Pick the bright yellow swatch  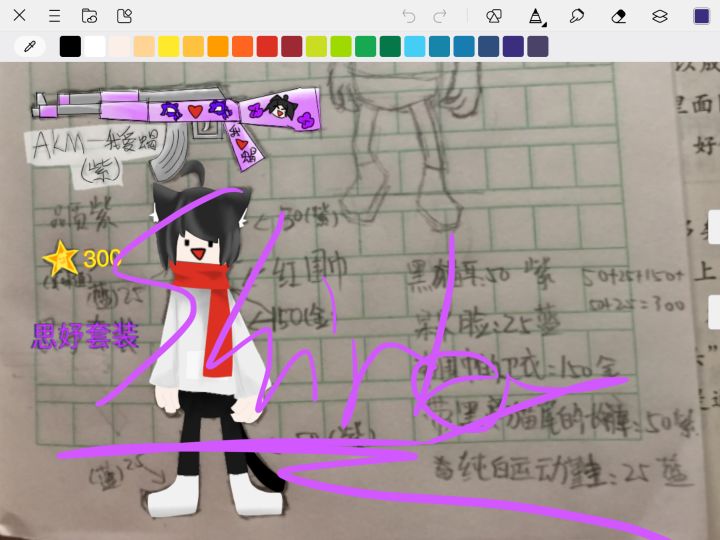(x=169, y=46)
